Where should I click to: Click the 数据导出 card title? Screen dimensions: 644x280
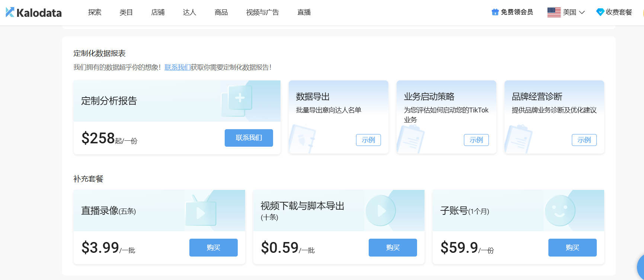click(x=313, y=97)
